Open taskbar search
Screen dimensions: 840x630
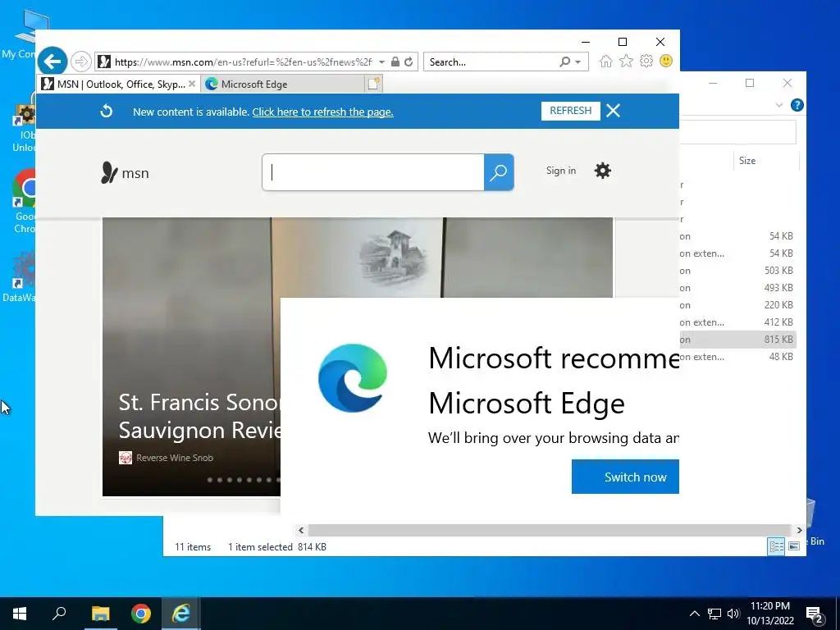click(x=59, y=614)
